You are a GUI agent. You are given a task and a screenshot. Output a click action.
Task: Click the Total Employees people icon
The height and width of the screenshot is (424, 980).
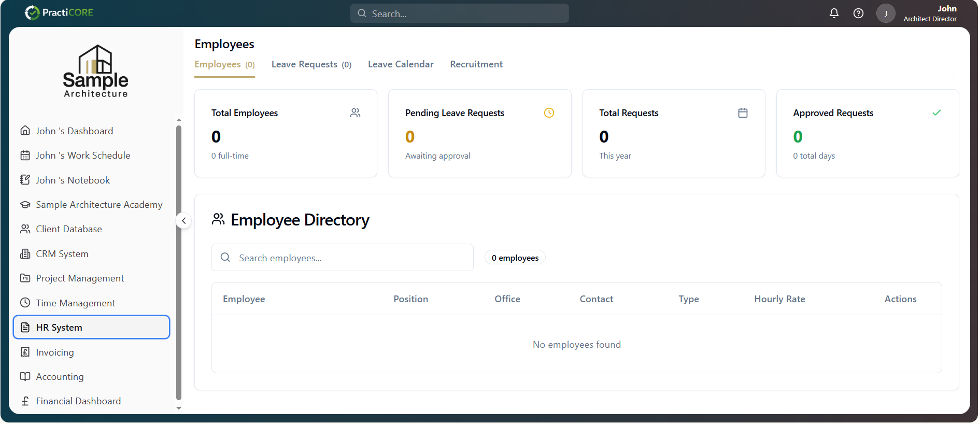[355, 112]
